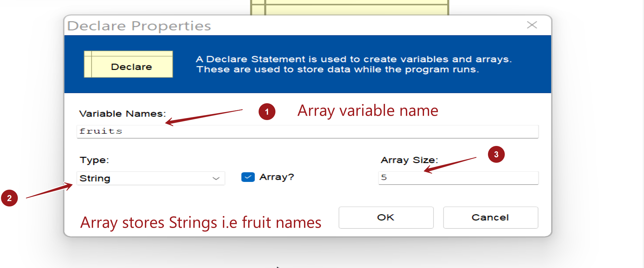Open the Type dropdown showing String

151,178
